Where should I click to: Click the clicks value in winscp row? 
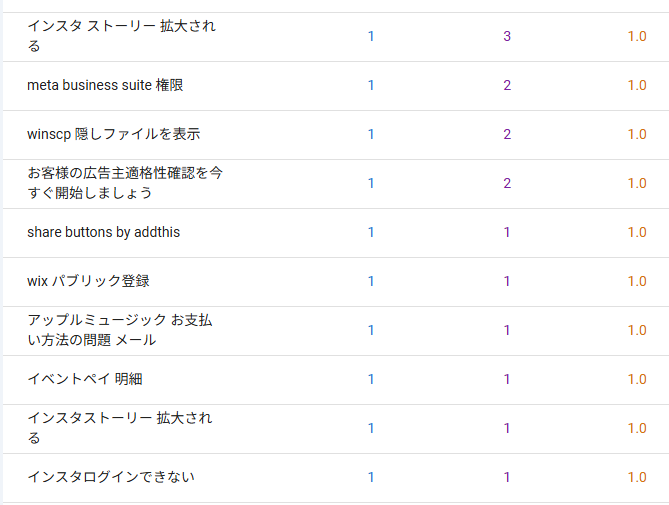[371, 135]
